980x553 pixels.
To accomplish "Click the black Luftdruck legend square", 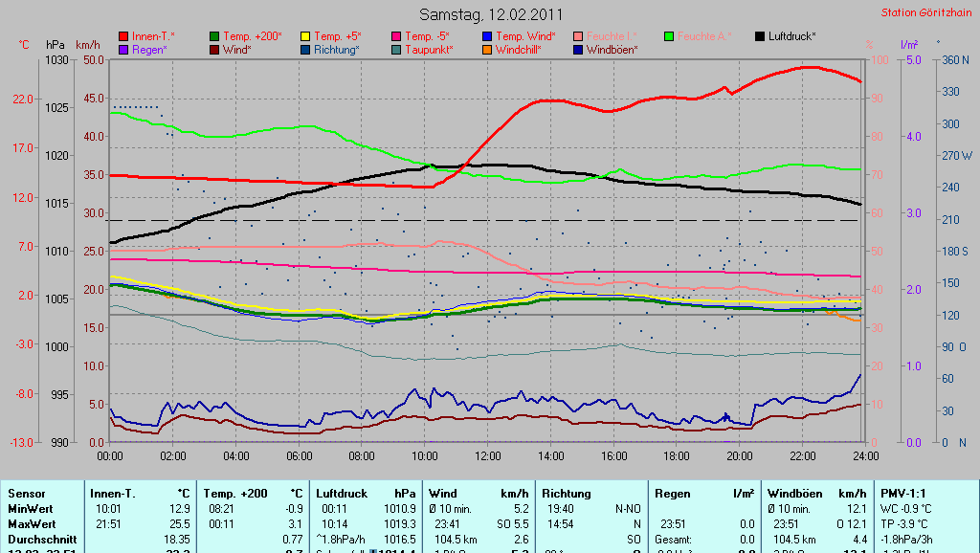I will coord(761,36).
